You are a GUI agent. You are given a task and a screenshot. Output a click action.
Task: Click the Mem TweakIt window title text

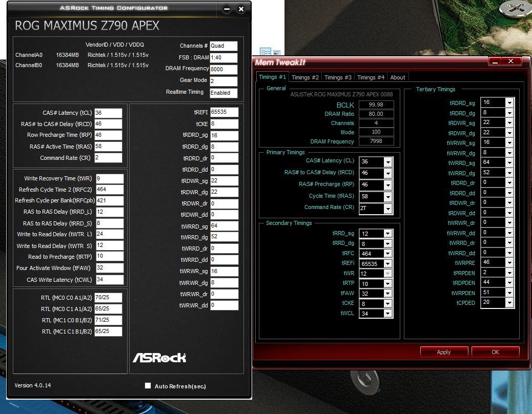pyautogui.click(x=280, y=63)
